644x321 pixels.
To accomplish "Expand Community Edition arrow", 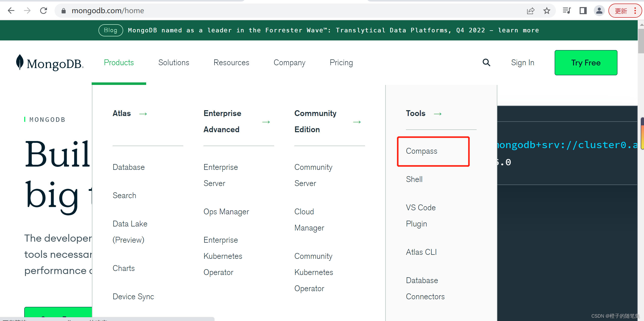I will 357,122.
